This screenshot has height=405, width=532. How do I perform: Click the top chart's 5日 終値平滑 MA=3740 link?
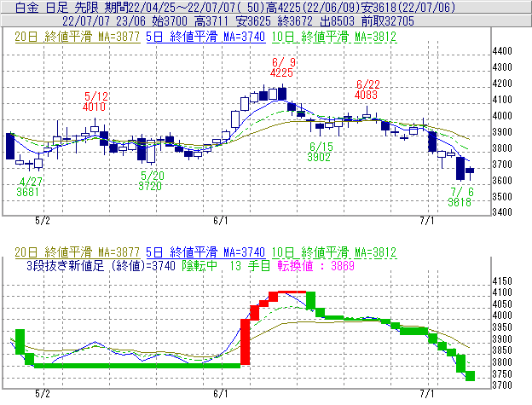[x=205, y=37]
